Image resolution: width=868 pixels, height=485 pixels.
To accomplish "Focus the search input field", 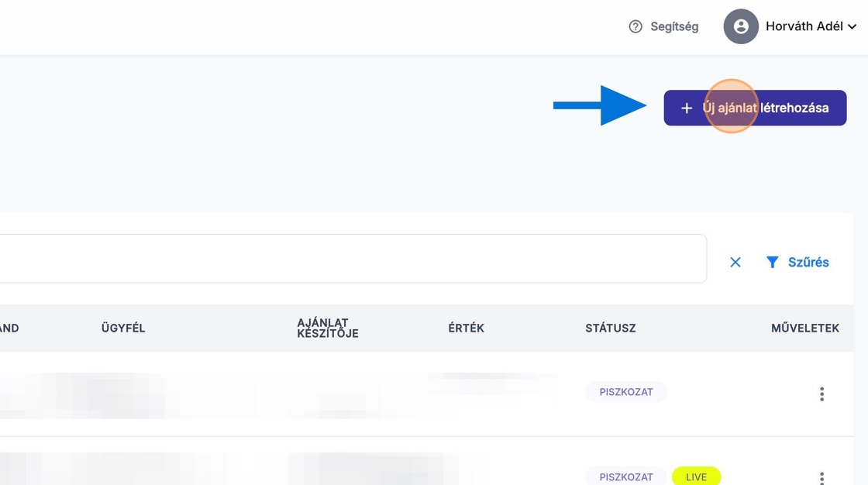I will click(x=349, y=259).
